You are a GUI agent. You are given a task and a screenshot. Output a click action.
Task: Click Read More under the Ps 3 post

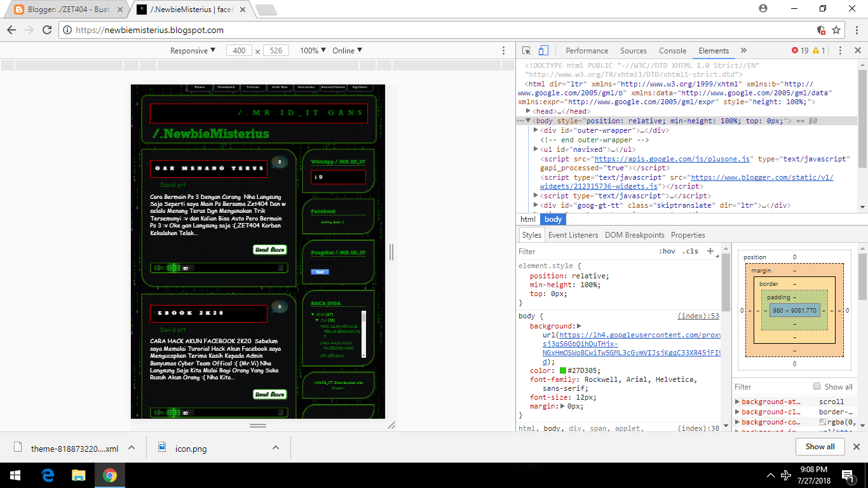270,250
